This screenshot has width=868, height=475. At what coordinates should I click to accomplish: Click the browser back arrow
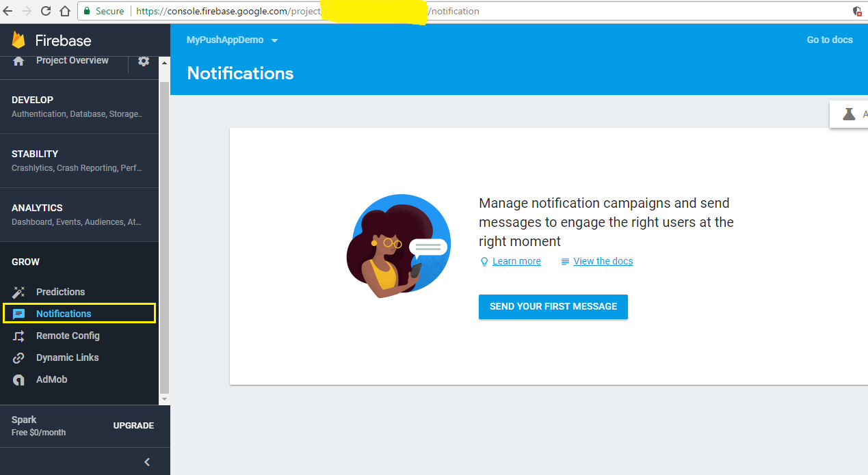[x=8, y=11]
